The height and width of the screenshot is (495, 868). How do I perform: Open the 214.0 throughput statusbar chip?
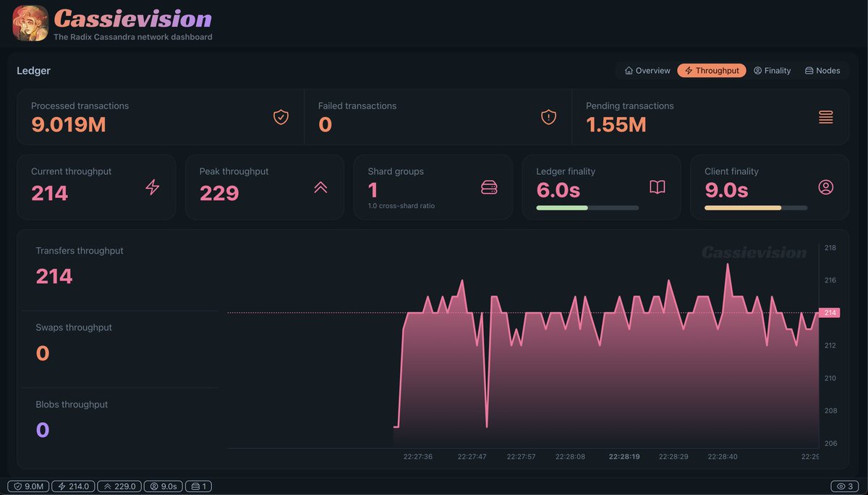(x=73, y=486)
